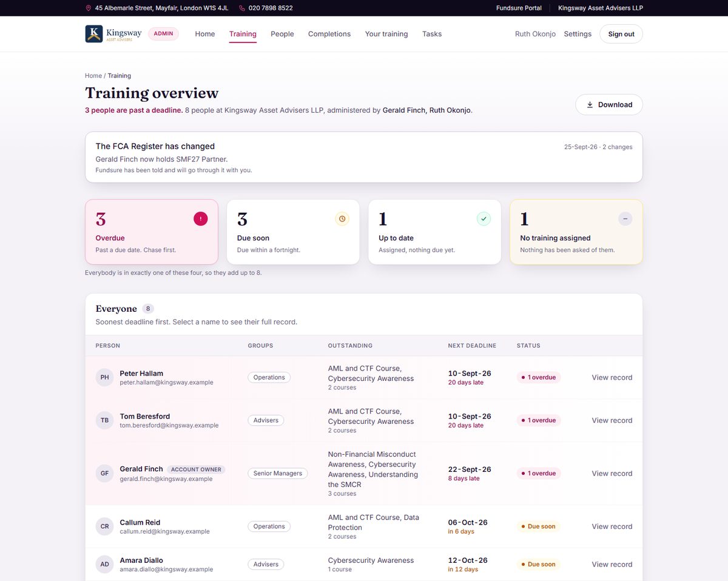Click the PH avatar for Peter Hallam
This screenshot has height=581, width=728.
tap(105, 377)
